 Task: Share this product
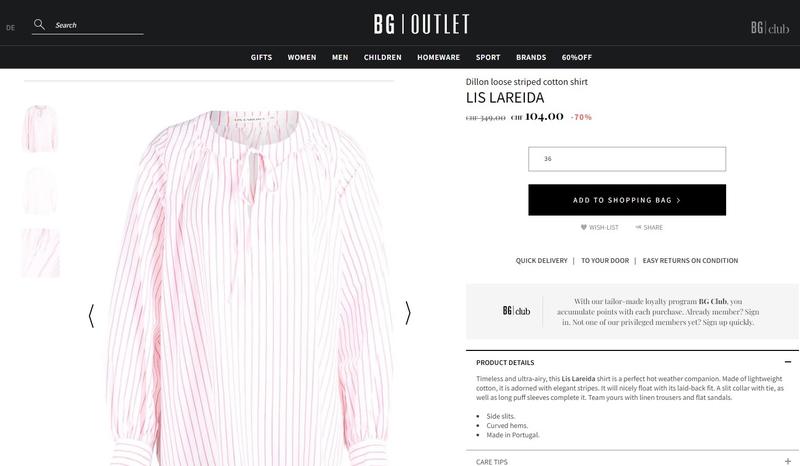[649, 228]
